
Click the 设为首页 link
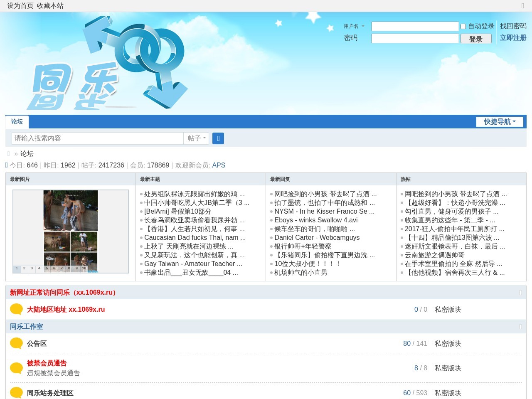point(20,6)
